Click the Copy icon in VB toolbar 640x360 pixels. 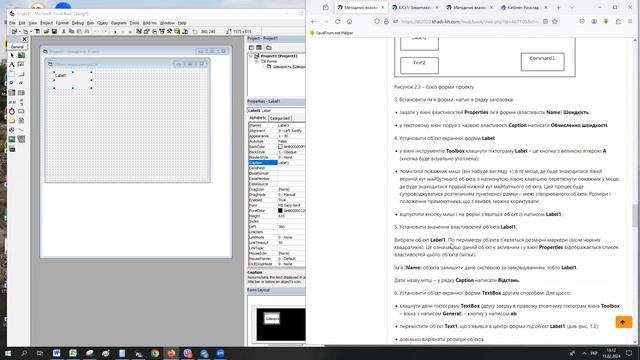[71, 31]
